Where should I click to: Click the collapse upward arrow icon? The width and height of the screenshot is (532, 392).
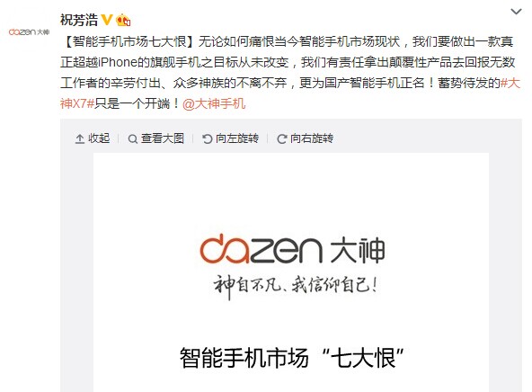[x=80, y=138]
